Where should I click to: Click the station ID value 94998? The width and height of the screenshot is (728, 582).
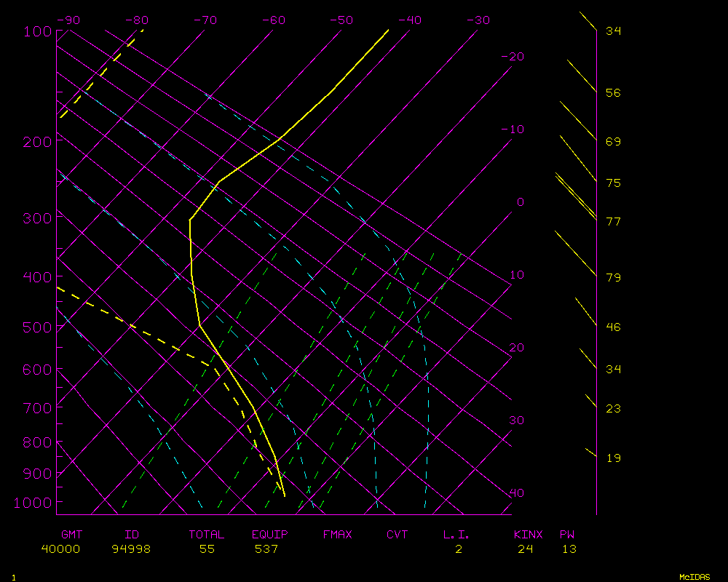(x=131, y=549)
